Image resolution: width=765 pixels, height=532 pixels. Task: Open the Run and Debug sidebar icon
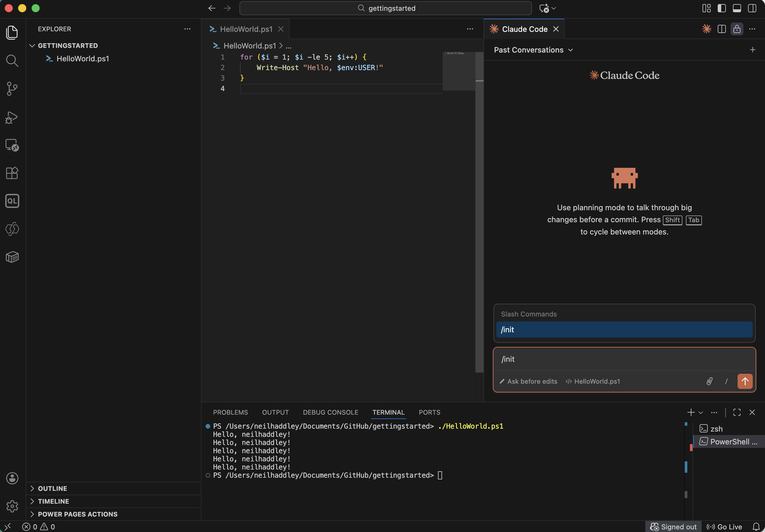(x=12, y=118)
